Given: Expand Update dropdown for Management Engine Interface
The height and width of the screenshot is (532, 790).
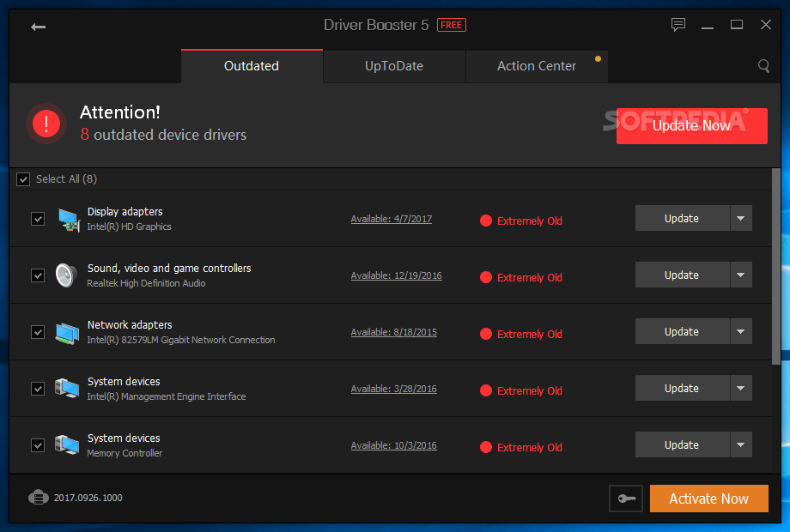Looking at the screenshot, I should (x=741, y=389).
